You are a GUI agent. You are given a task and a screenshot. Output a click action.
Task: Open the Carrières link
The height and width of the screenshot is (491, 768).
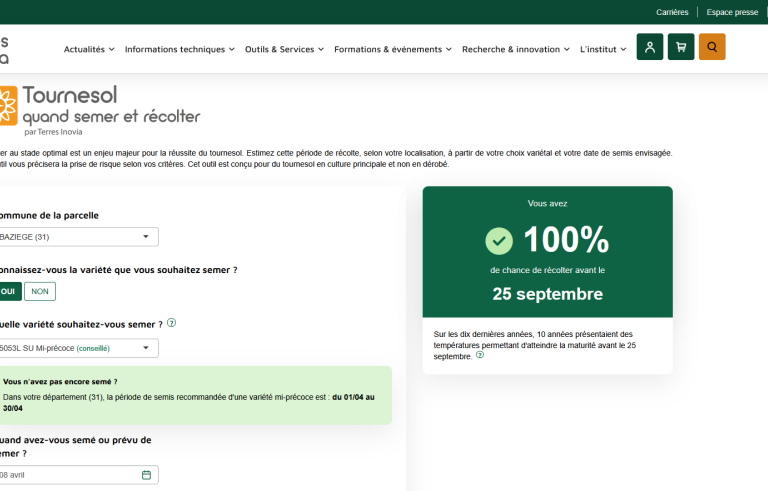pos(672,12)
